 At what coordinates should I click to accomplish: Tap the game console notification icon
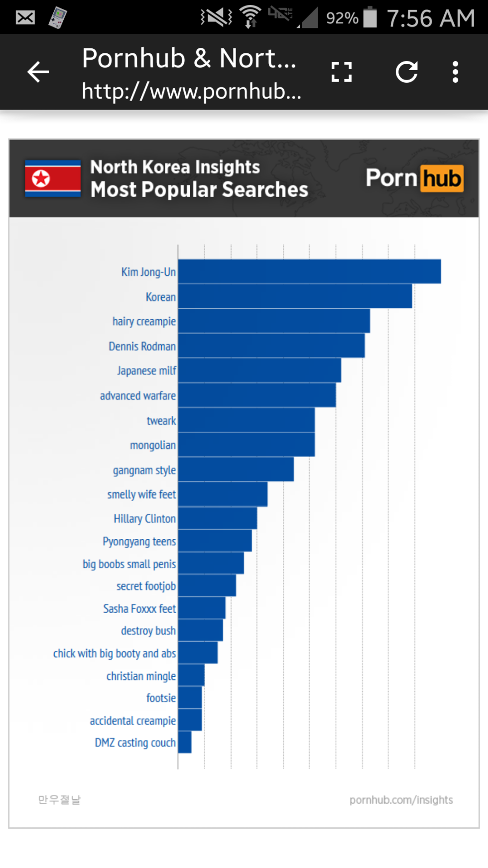58,18
